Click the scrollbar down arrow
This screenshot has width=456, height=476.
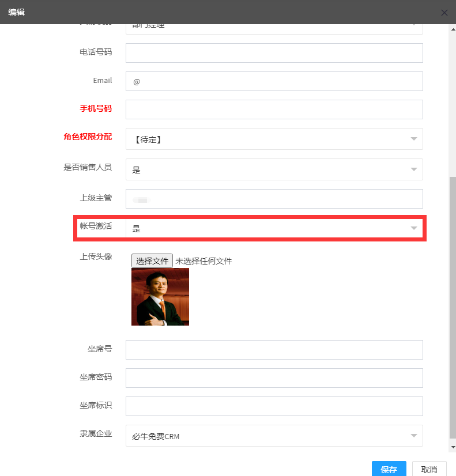click(x=453, y=447)
